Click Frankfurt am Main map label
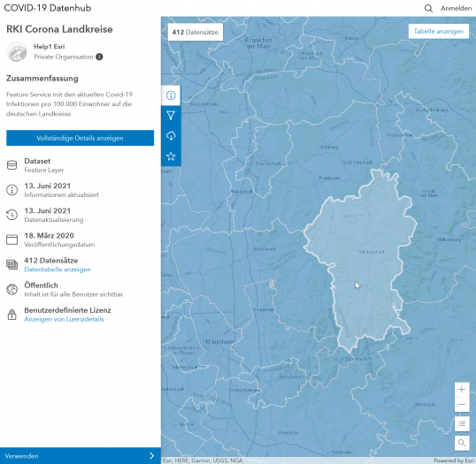The image size is (476, 464). (258, 43)
